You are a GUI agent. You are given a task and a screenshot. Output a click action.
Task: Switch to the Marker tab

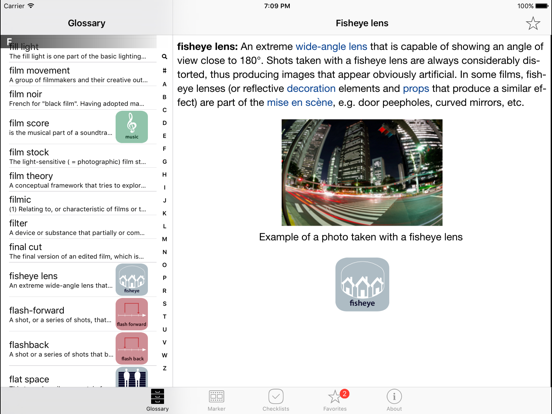217,400
